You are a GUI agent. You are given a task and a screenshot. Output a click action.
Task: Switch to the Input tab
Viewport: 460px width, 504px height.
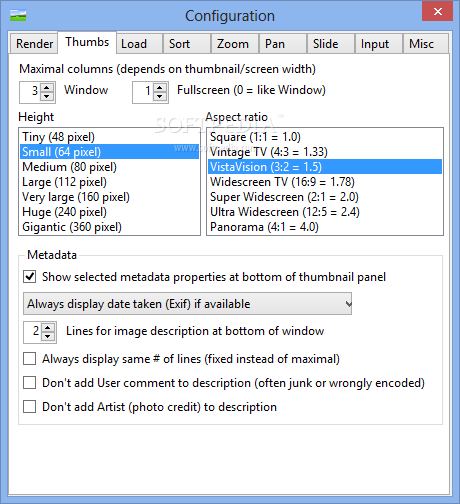[x=379, y=44]
